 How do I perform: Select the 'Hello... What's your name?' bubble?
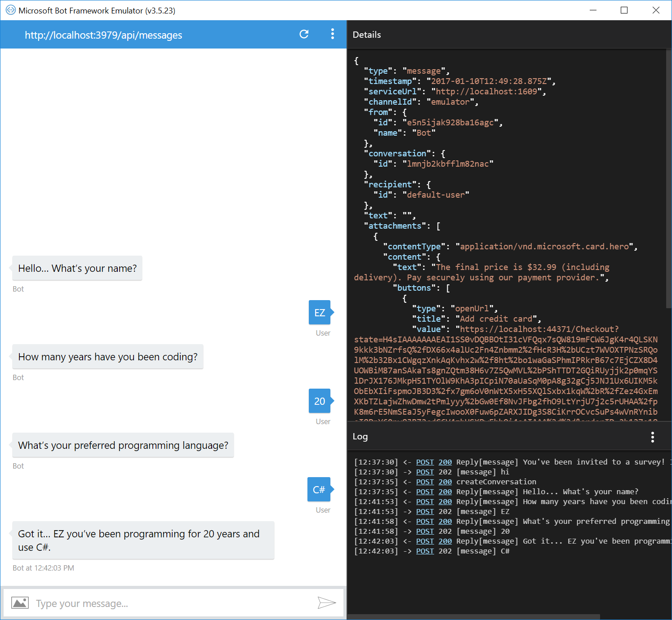(x=77, y=268)
